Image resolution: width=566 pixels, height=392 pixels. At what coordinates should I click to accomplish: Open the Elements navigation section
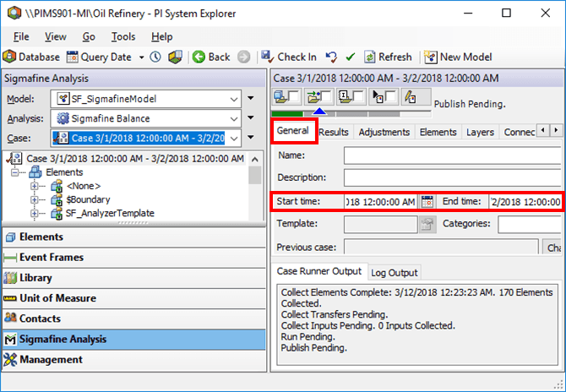click(x=134, y=237)
